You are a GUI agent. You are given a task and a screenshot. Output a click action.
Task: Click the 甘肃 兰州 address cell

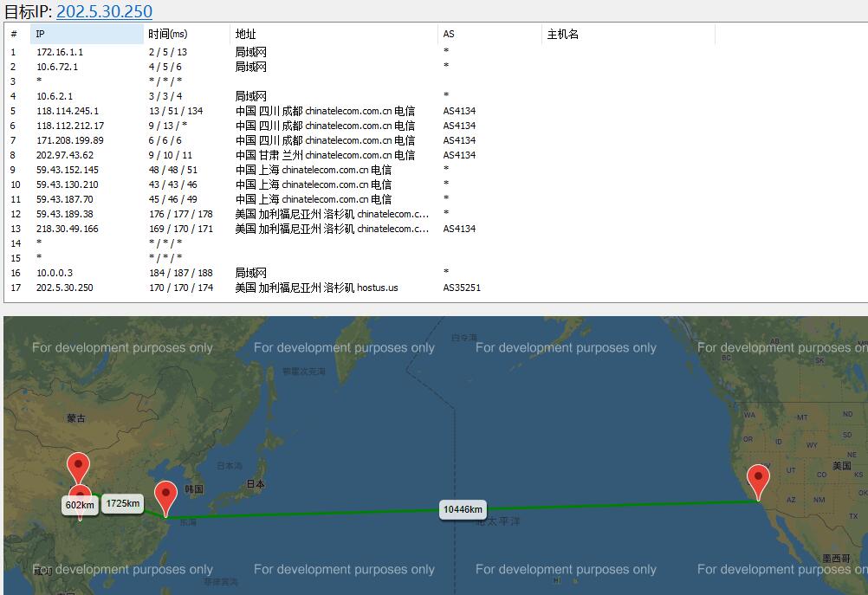point(325,156)
